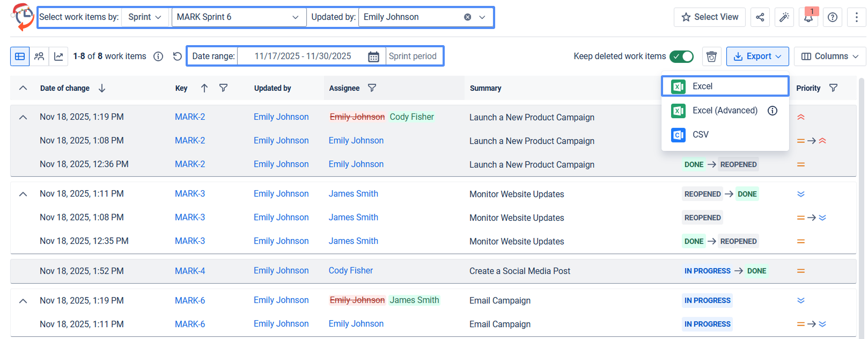Screen dimensions: 868x339
Task: Click the Summary column header
Action: tap(486, 88)
